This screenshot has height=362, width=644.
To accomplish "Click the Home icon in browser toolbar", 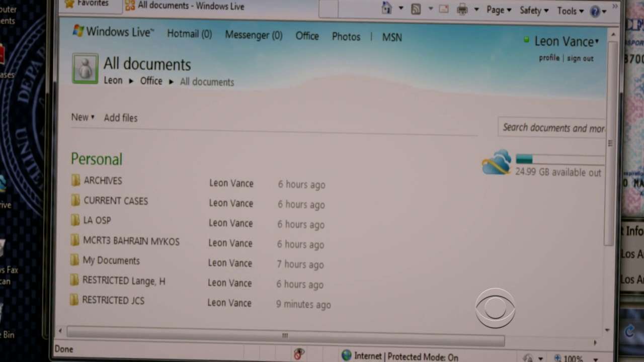I will pyautogui.click(x=386, y=8).
